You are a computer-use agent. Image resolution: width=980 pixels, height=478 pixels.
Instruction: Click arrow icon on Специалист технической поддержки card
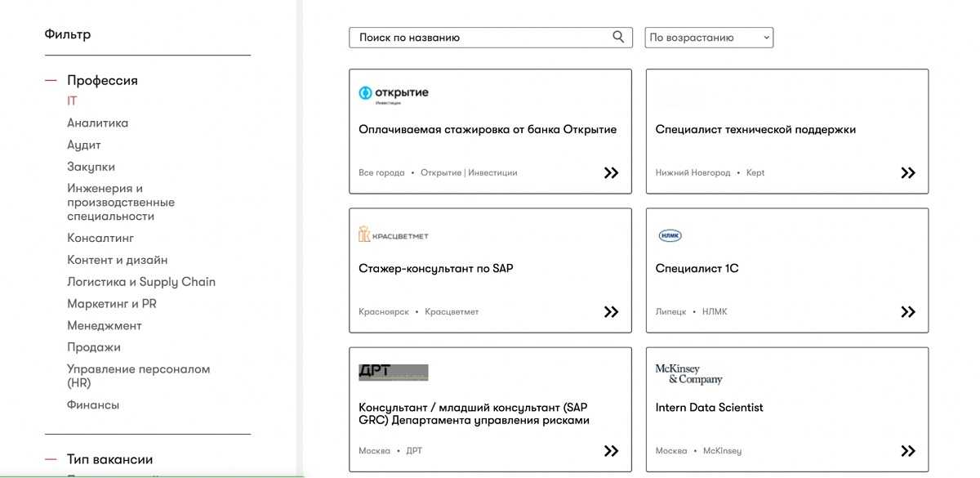(x=907, y=172)
